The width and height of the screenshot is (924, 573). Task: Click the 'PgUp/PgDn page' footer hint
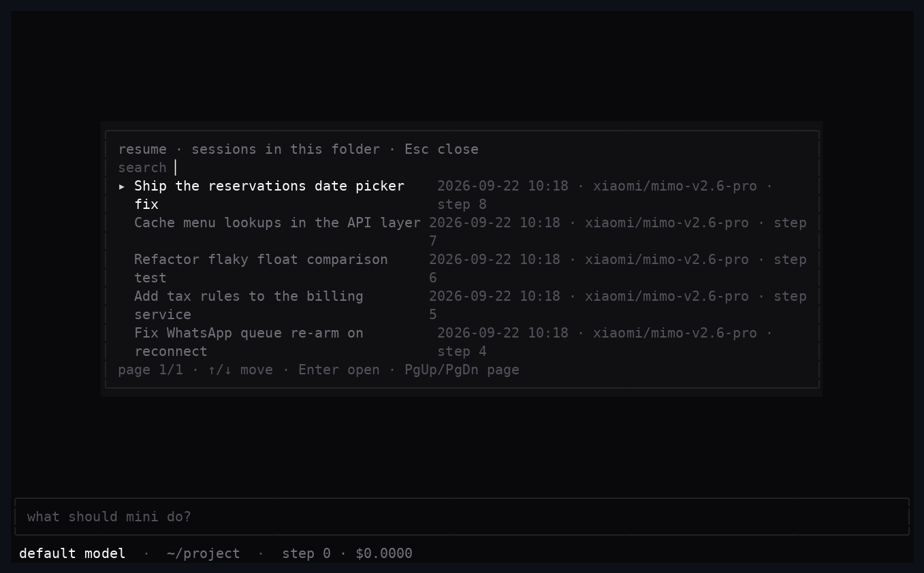(x=462, y=370)
